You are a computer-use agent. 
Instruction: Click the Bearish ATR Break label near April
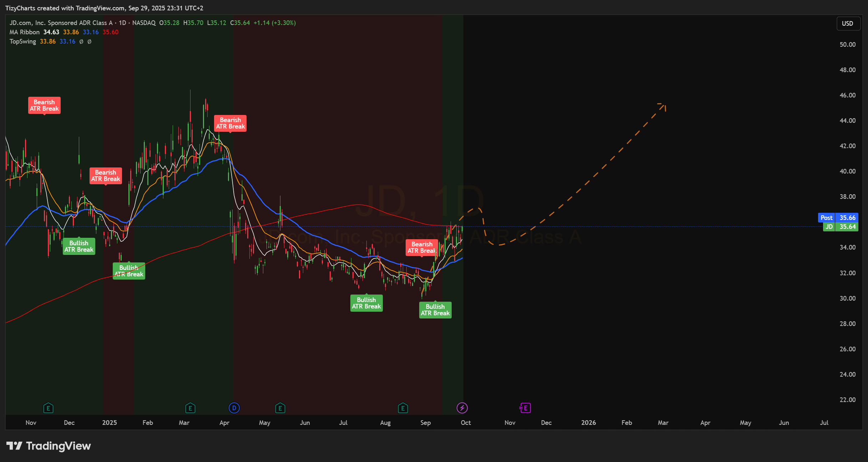[230, 123]
